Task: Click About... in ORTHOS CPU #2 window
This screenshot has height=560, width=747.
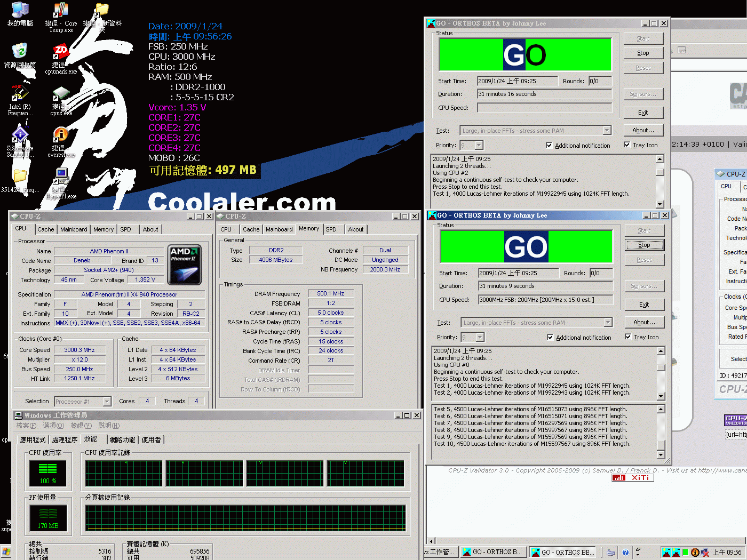Action: click(x=643, y=130)
